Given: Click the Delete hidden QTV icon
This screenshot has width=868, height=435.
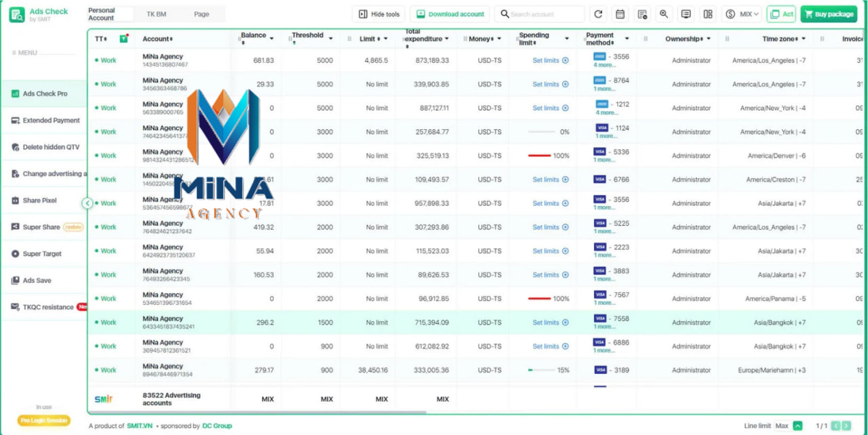Looking at the screenshot, I should (x=16, y=147).
